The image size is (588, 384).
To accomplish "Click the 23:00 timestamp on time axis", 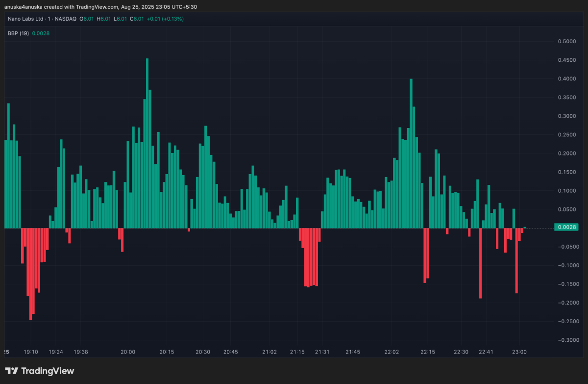I will click(x=519, y=352).
